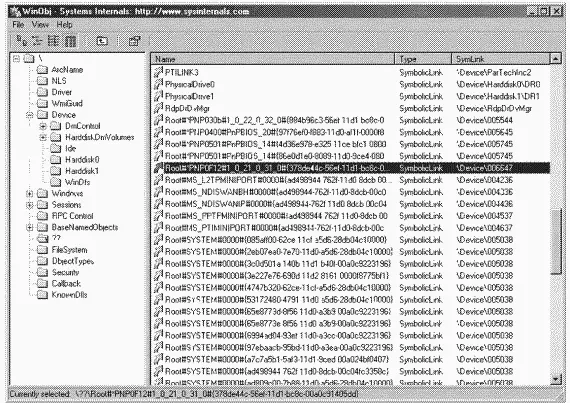Click the PhysicalDrive0 symbolic link icon

(158, 84)
